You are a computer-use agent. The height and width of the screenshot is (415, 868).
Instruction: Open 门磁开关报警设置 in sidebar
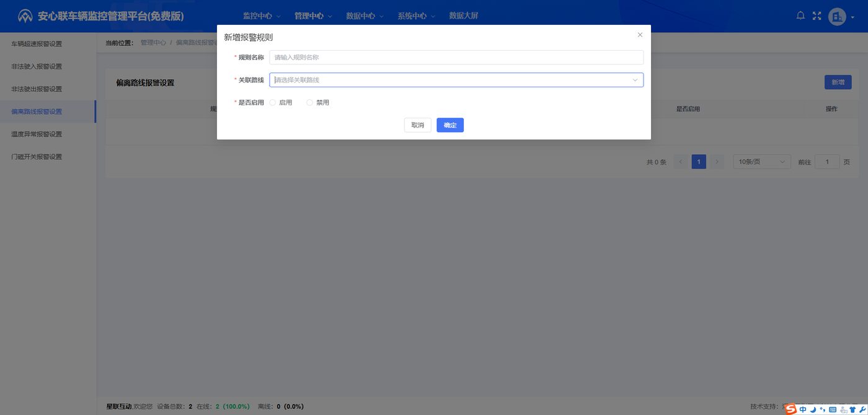click(48, 157)
